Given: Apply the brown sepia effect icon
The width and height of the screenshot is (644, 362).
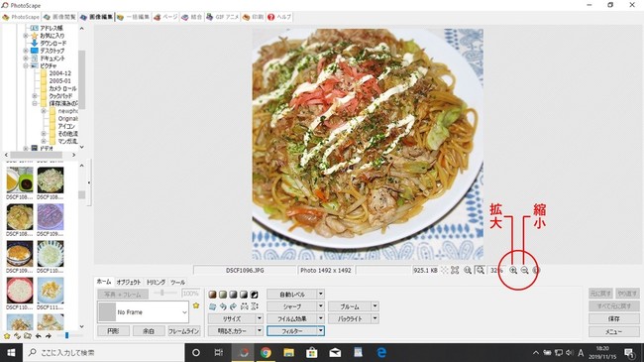Looking at the screenshot, I should 212,295.
